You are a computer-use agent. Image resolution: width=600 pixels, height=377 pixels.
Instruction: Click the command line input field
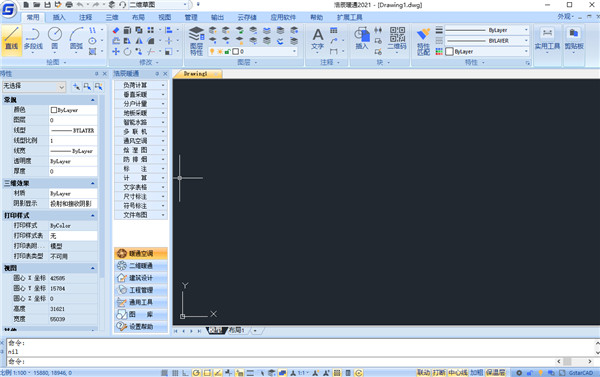(x=281, y=361)
